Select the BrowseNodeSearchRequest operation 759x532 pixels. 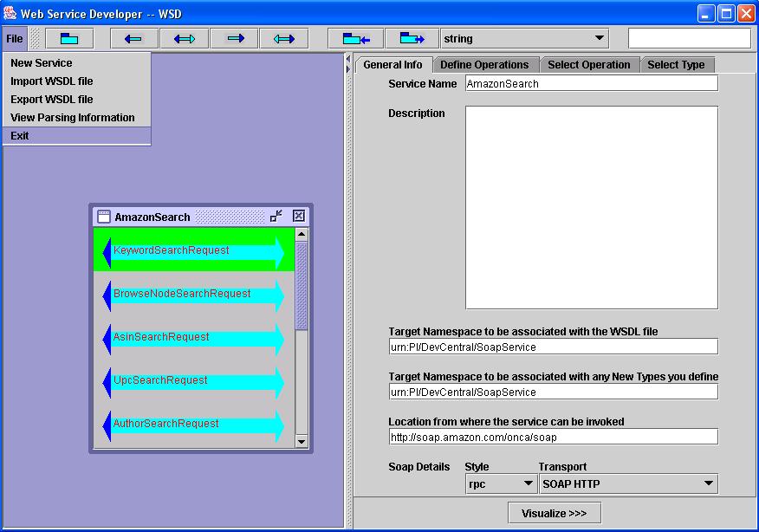click(x=193, y=294)
